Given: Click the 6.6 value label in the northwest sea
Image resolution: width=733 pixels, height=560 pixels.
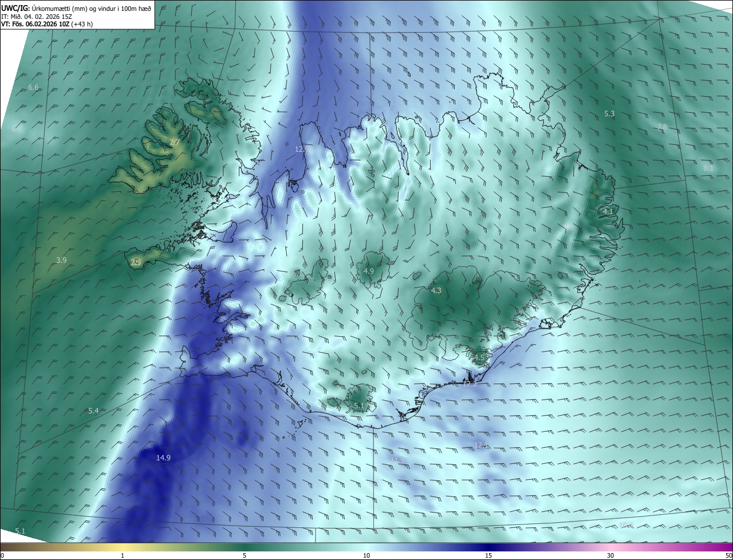Looking at the screenshot, I should point(33,88).
